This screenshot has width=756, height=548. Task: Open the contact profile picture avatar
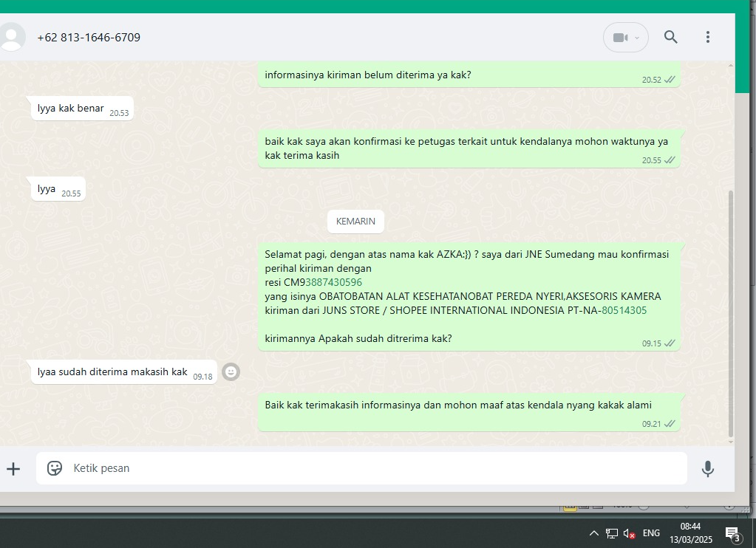tap(12, 37)
